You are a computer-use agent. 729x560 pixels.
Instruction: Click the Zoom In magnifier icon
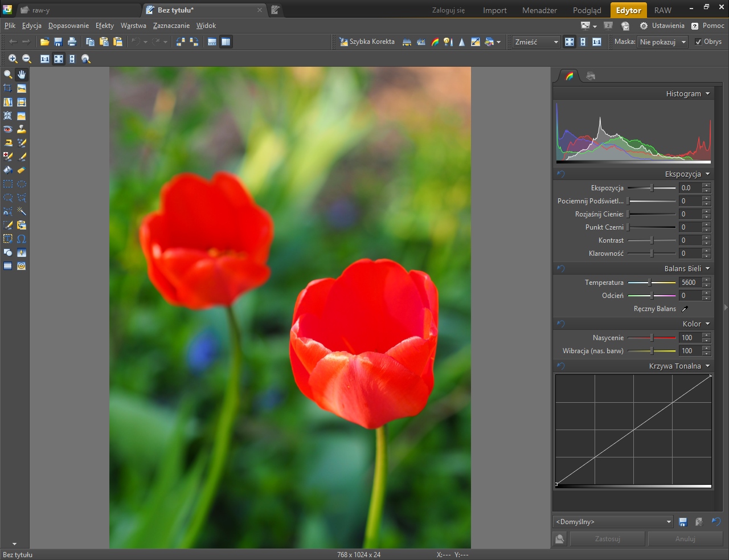point(13,59)
